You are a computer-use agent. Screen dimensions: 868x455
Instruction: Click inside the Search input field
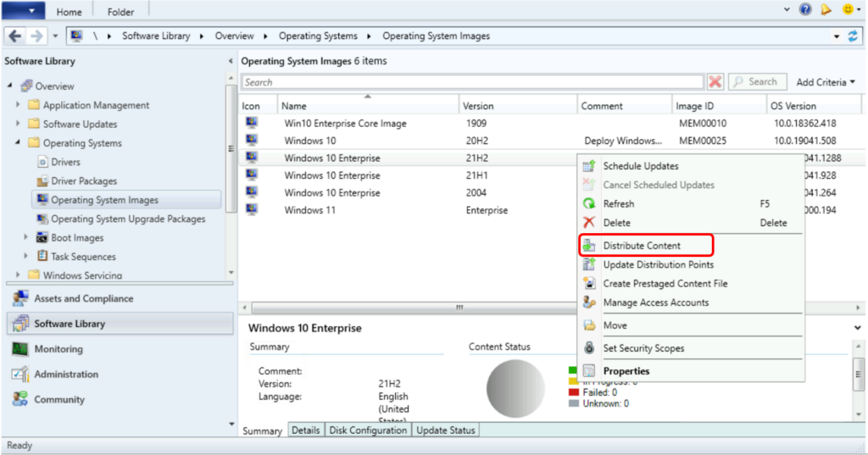coord(473,82)
